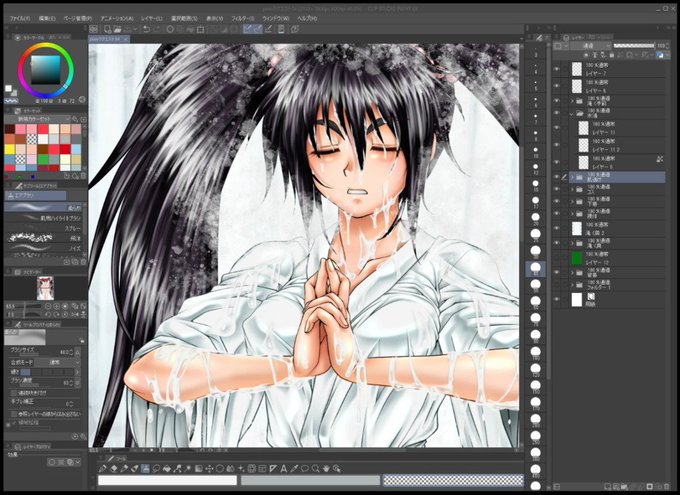Viewport: 680px width, 495px height.
Task: Click the Undo icon in command bar
Action: pyautogui.click(x=147, y=29)
